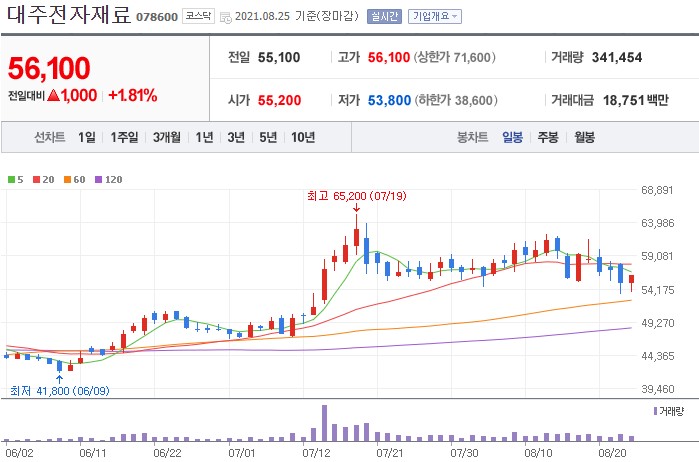Click the 선차트 section label
This screenshot has width=699, height=462.
point(50,137)
